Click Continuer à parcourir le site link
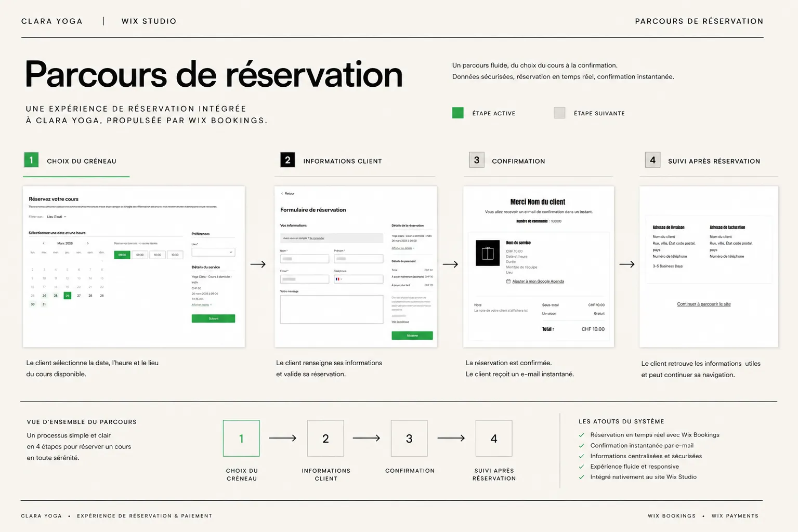798x532 pixels. [703, 304]
